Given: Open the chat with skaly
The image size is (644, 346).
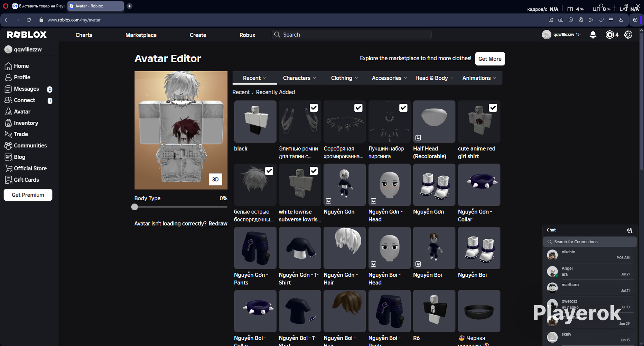Looking at the screenshot, I should [590, 337].
